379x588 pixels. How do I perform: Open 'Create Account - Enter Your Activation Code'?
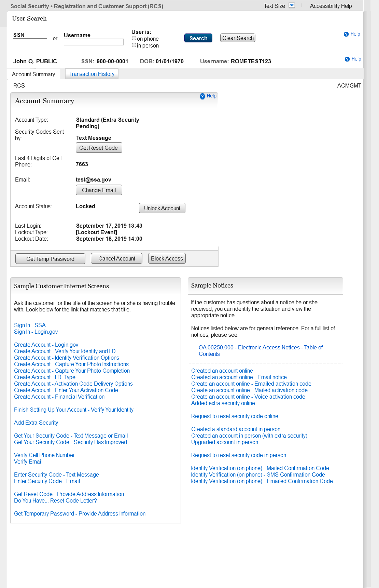[66, 390]
